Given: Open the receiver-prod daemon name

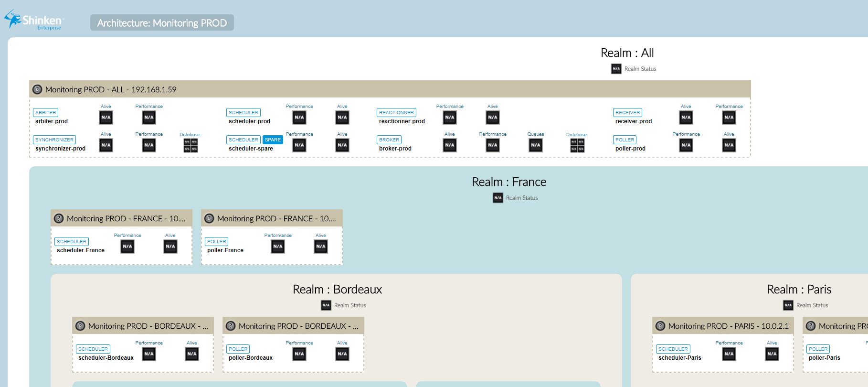Looking at the screenshot, I should click(x=634, y=121).
